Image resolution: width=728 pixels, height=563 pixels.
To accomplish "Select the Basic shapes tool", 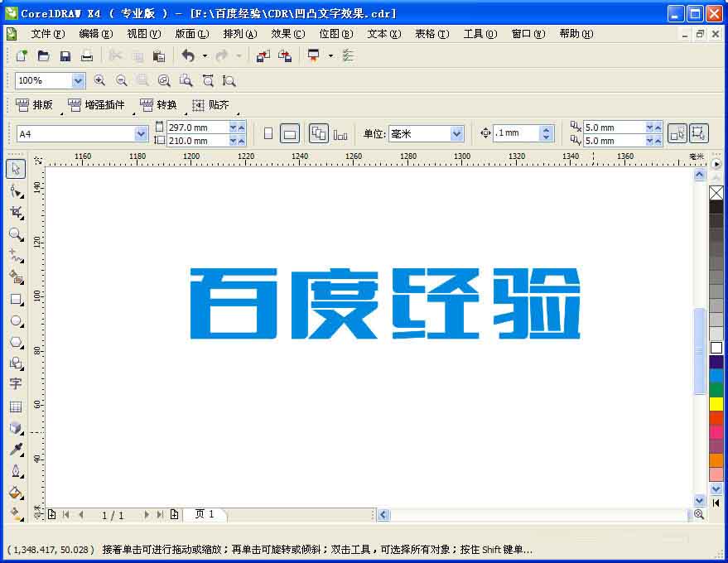I will click(x=16, y=363).
